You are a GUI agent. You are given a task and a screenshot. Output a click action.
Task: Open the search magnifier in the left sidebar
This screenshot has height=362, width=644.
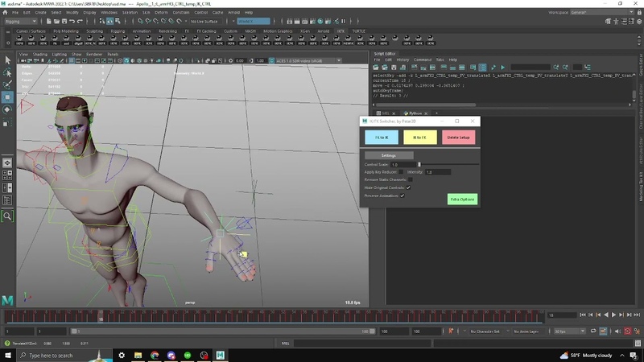tap(7, 216)
